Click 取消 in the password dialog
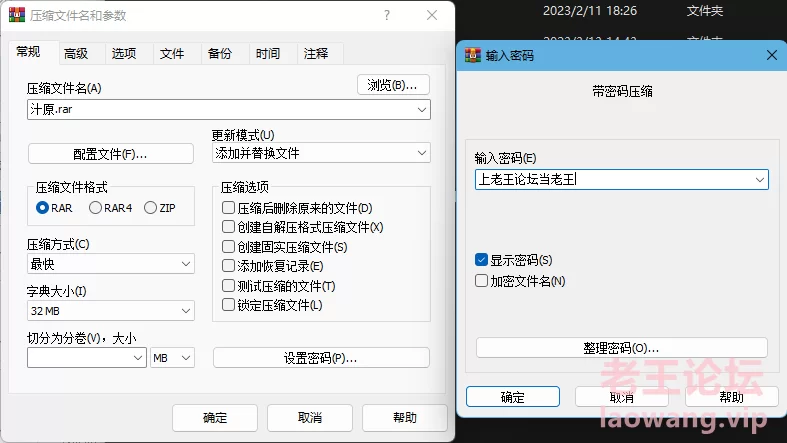The height and width of the screenshot is (443, 787). click(x=622, y=397)
